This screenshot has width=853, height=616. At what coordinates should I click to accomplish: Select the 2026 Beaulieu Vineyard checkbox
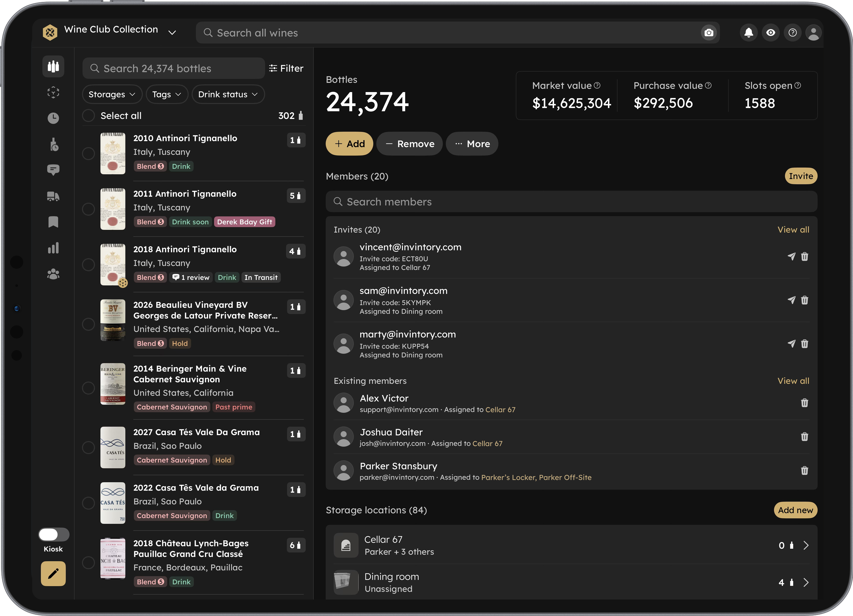click(x=88, y=324)
